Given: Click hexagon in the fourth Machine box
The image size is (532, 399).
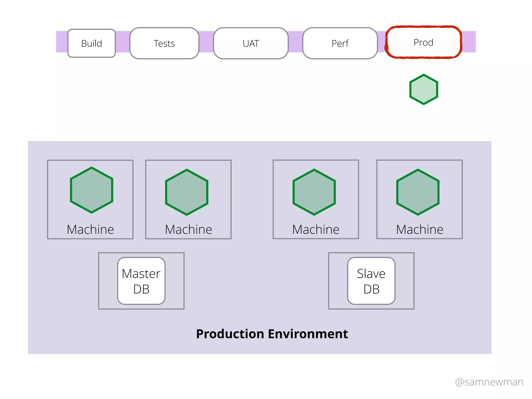Looking at the screenshot, I should (418, 192).
